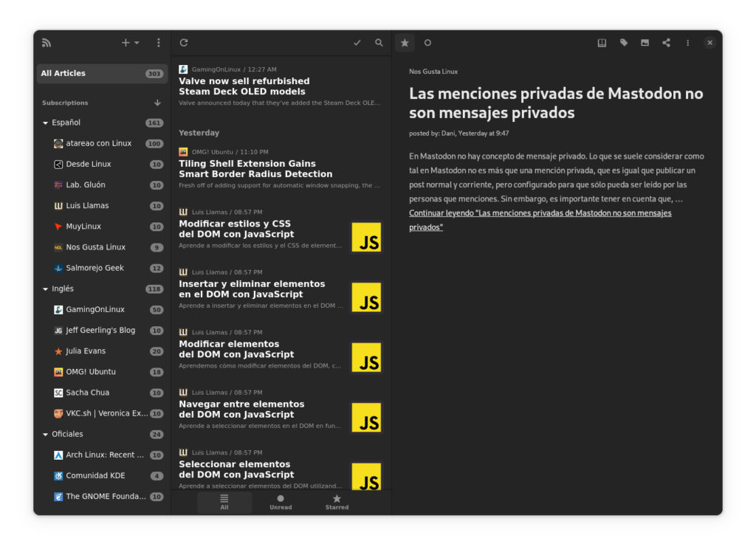
Task: Open the sidebar options menu
Action: click(x=158, y=43)
